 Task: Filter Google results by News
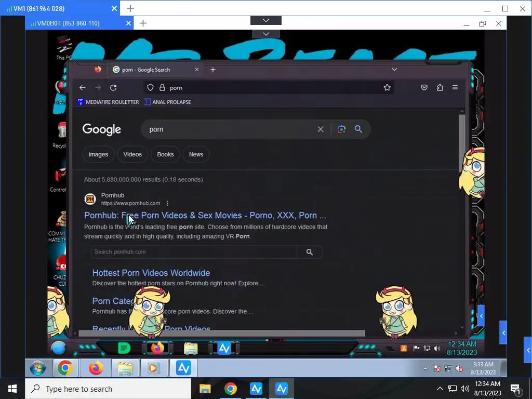point(196,154)
